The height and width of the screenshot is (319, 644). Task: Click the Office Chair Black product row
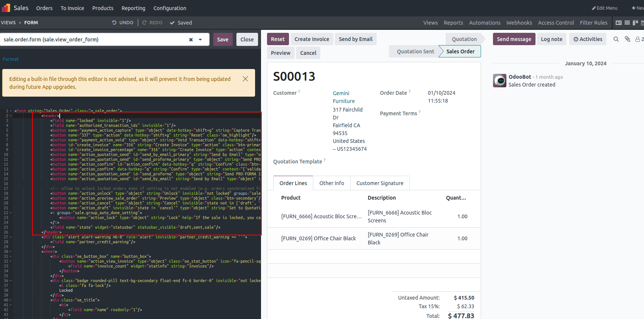(x=374, y=238)
